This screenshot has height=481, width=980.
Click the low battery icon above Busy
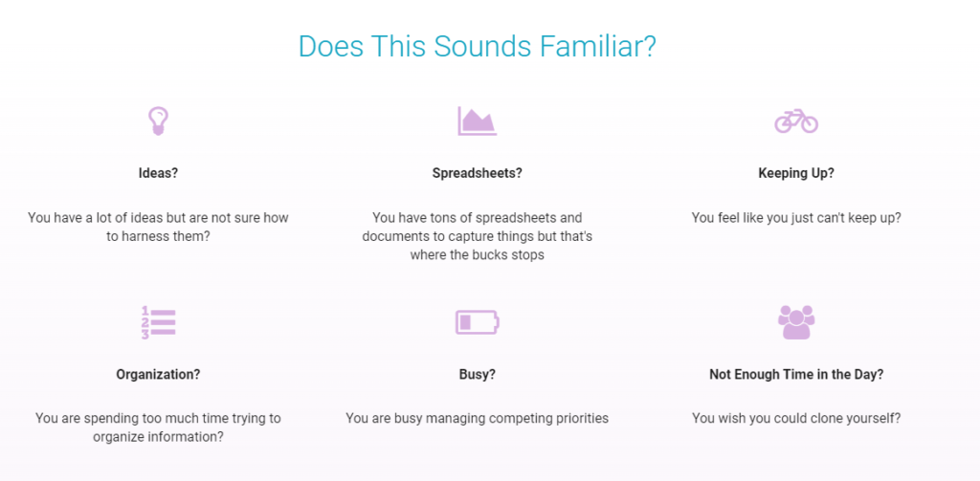pyautogui.click(x=477, y=322)
